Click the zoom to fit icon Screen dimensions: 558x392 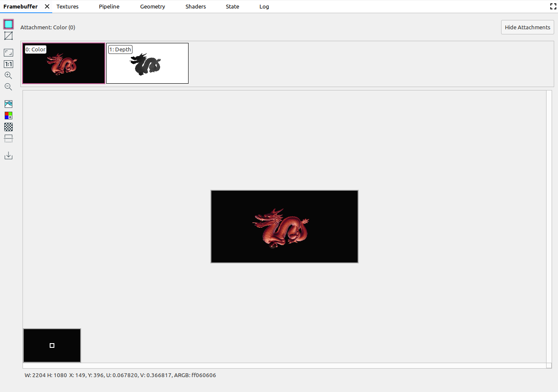pyautogui.click(x=8, y=53)
